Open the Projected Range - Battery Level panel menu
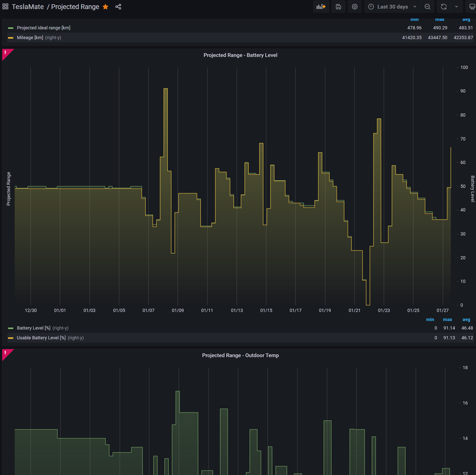Image resolution: width=476 pixels, height=475 pixels. [x=240, y=55]
